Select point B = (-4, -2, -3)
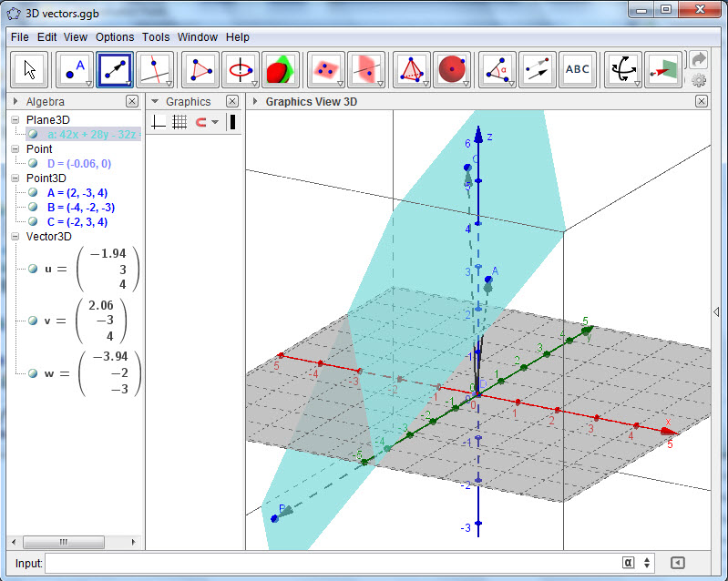This screenshot has width=728, height=581. coord(81,207)
